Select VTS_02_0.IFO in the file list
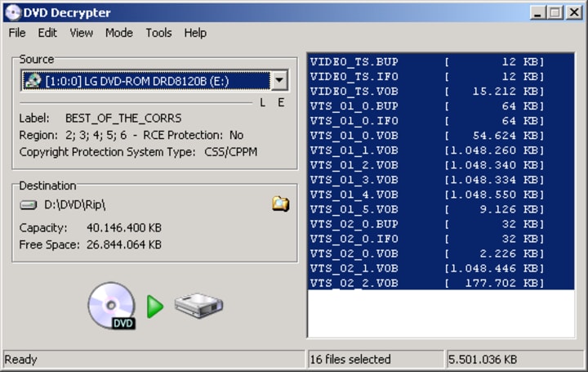Screen dimensions: 588x372 441,239
